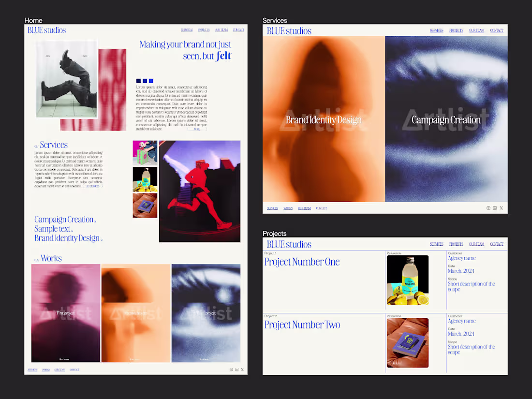Open SERVICES in the Home page navigation

point(187,30)
